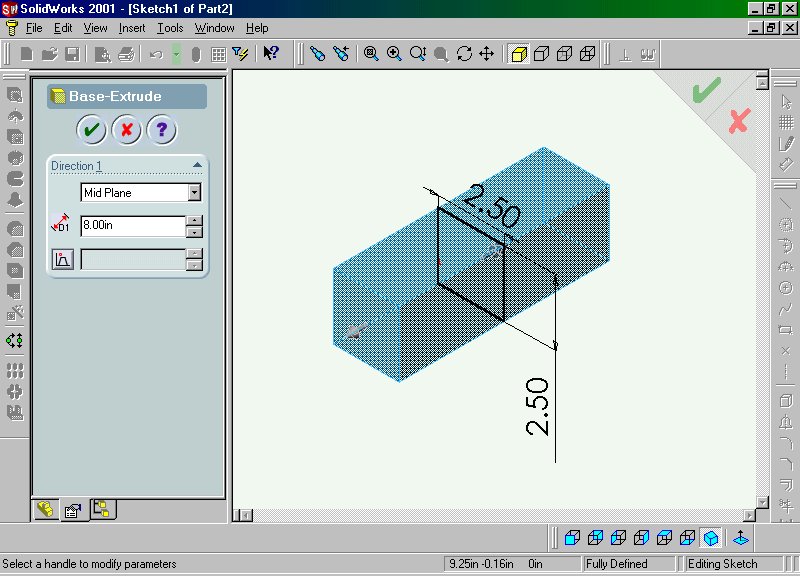Select the Normal To view icon
The height and width of the screenshot is (576, 800).
(x=741, y=538)
